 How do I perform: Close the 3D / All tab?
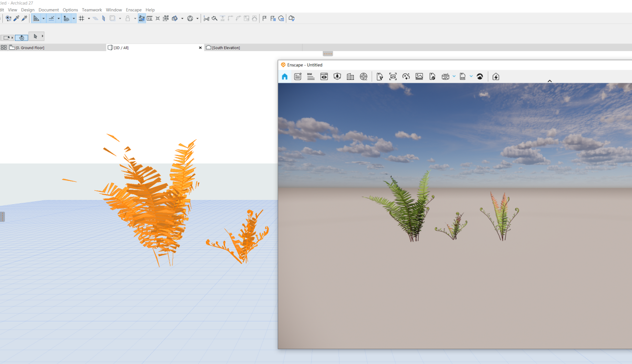[x=201, y=47]
